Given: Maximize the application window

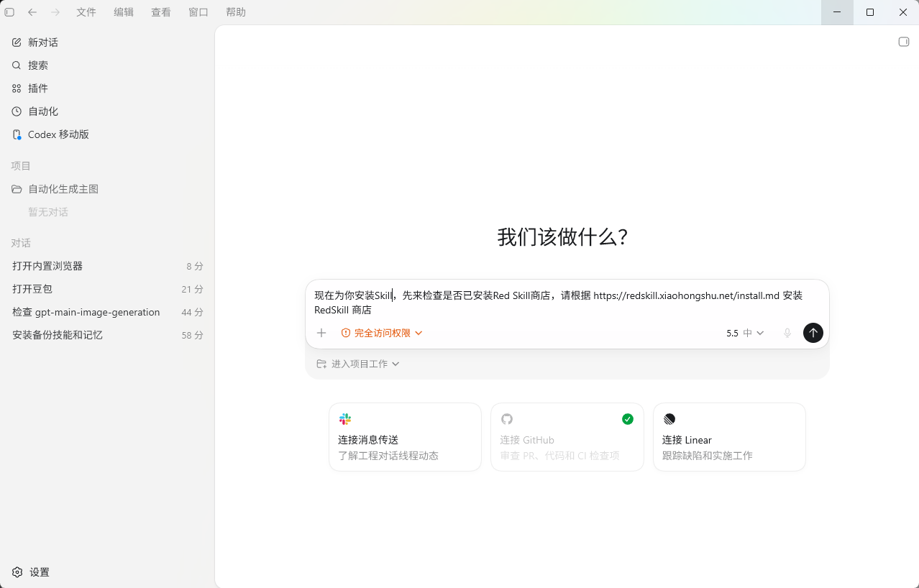Looking at the screenshot, I should click(870, 12).
